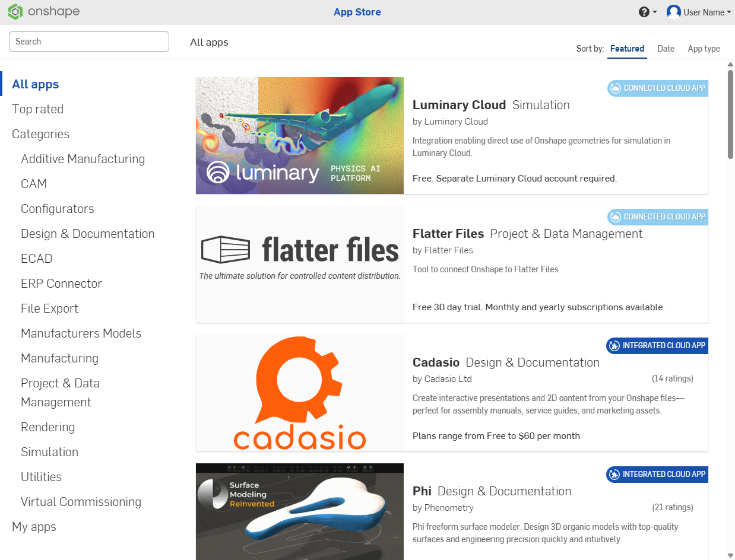Click the Integrated Cloud App badge on Cadasio
Viewport: 735px width, 560px height.
657,346
